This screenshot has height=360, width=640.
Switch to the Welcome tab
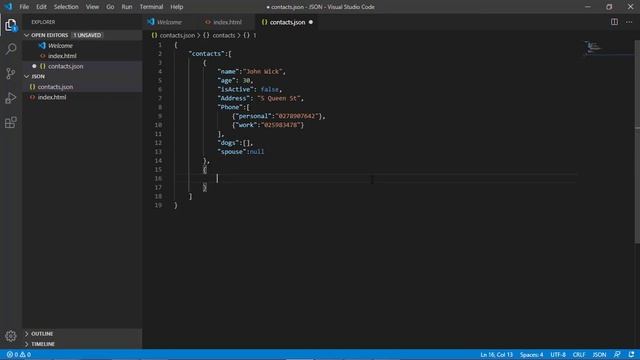coord(170,22)
